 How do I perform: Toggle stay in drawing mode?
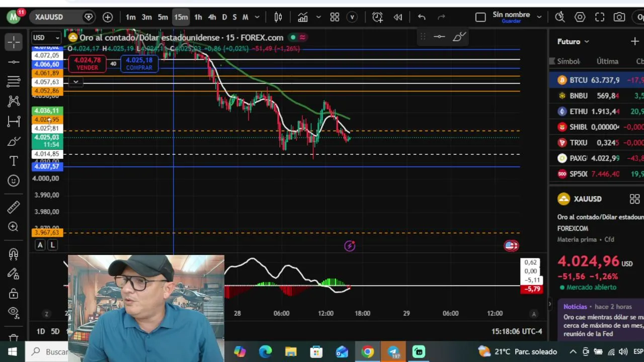14,273
